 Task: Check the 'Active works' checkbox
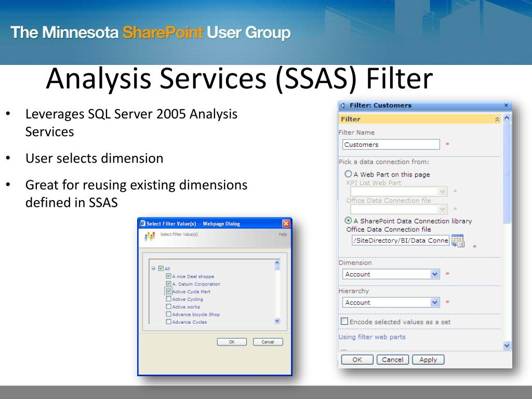click(169, 307)
